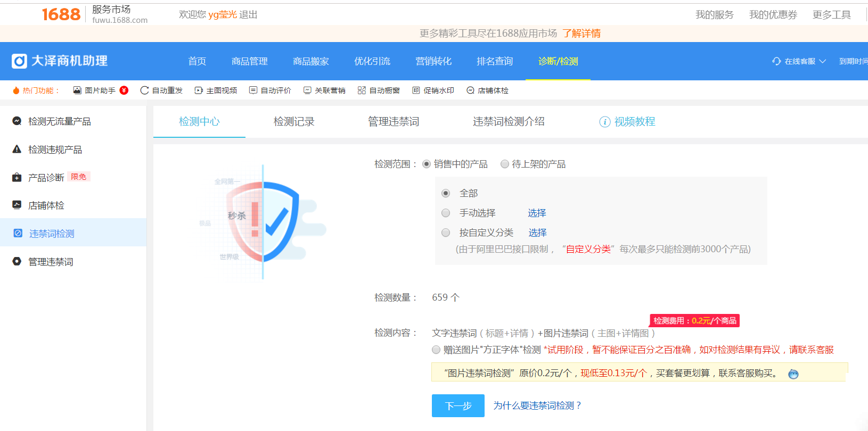Open the 更多工具 menu
This screenshot has height=431, width=868.
831,15
